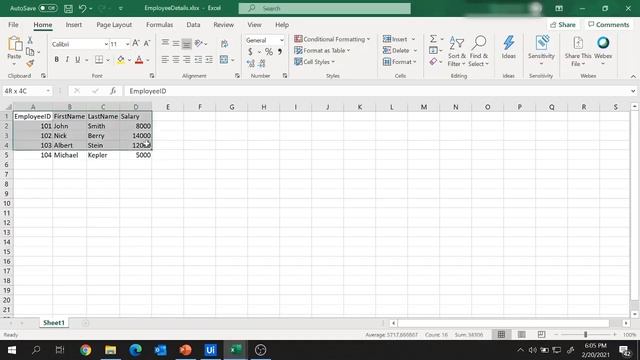Save the workbook with the disk icon

68,8
